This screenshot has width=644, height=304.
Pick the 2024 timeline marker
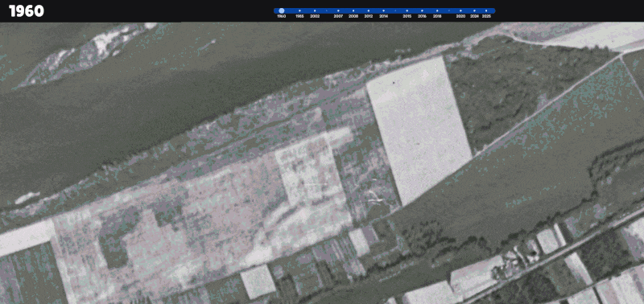[x=474, y=10]
